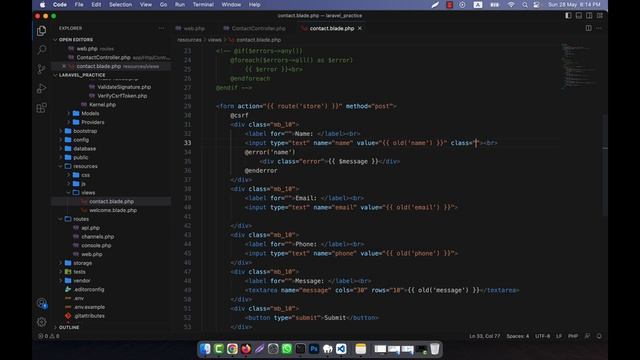This screenshot has height=360, width=640.
Task: Open the Run and Debug view
Action: (x=41, y=88)
